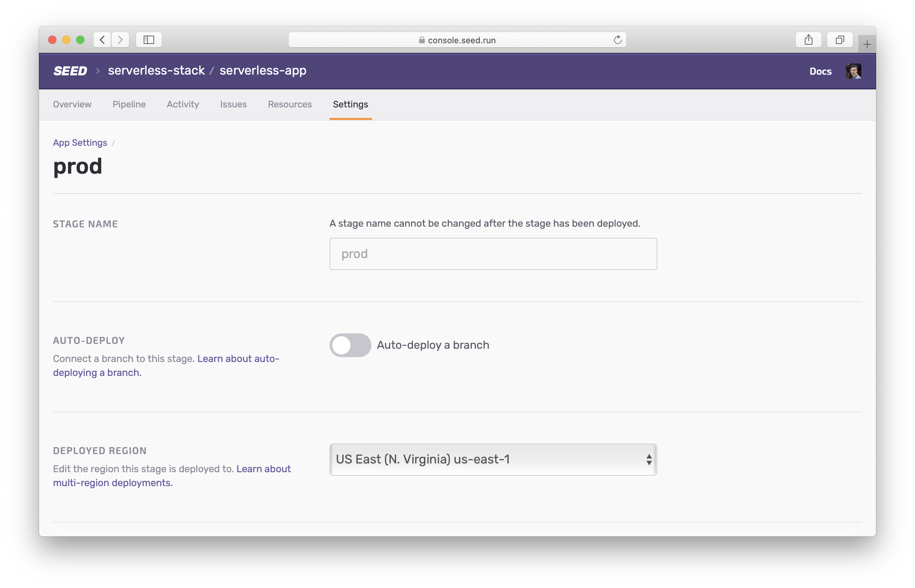915x588 pixels.
Task: Open a new tab with the plus button
Action: 867,44
